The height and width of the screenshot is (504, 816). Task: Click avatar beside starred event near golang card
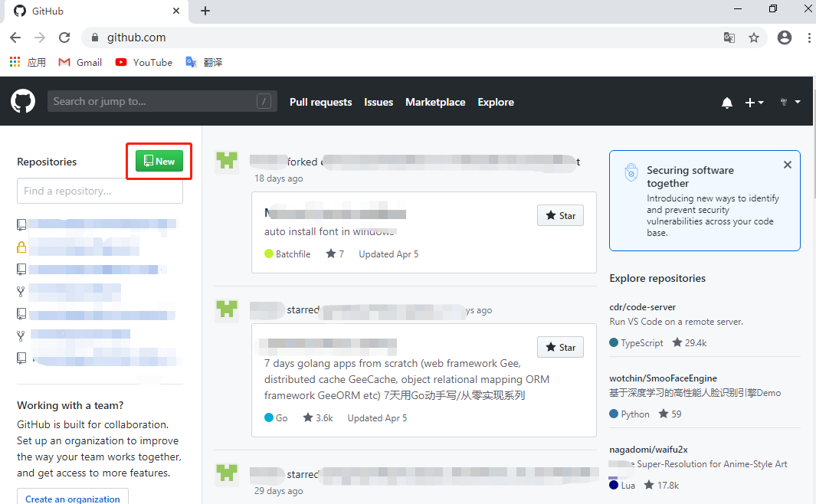point(227,309)
